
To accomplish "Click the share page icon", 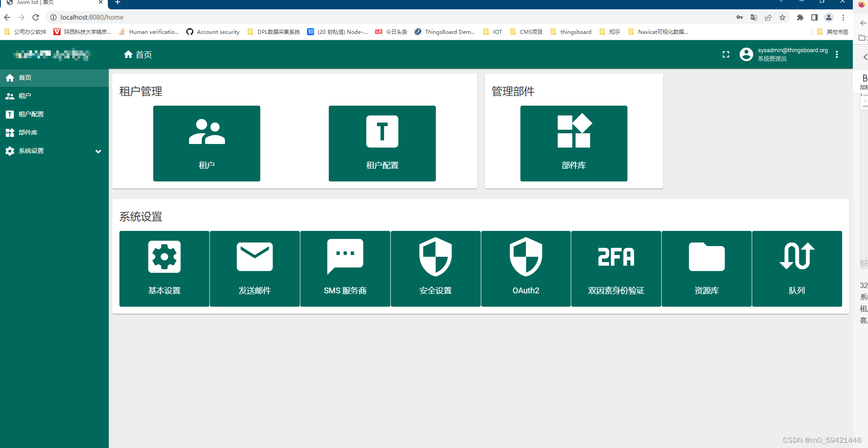I will pos(768,17).
